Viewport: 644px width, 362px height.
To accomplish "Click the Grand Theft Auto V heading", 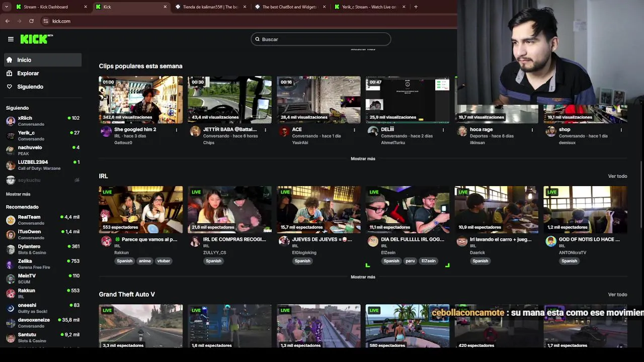I will (x=127, y=295).
